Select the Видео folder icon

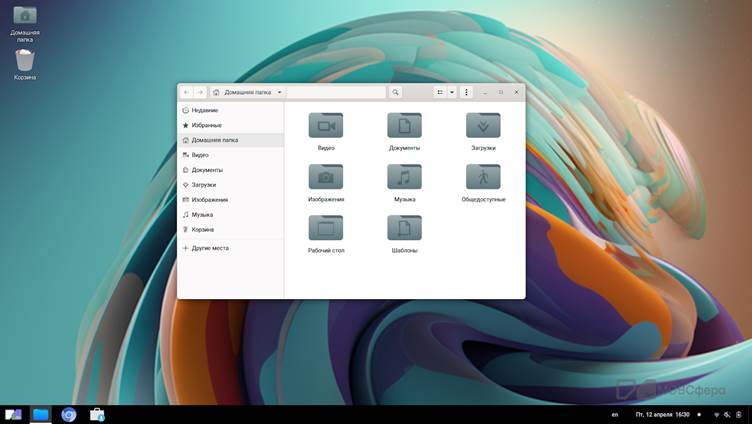click(326, 126)
